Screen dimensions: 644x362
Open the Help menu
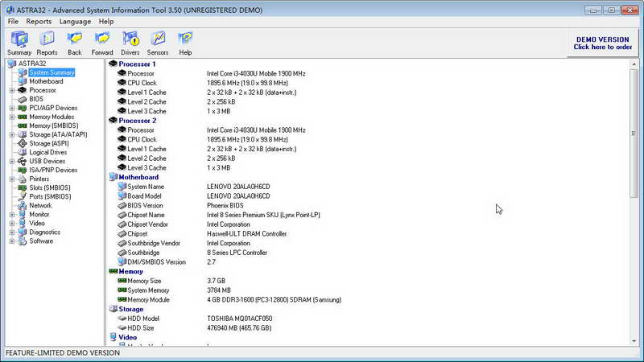coord(106,22)
